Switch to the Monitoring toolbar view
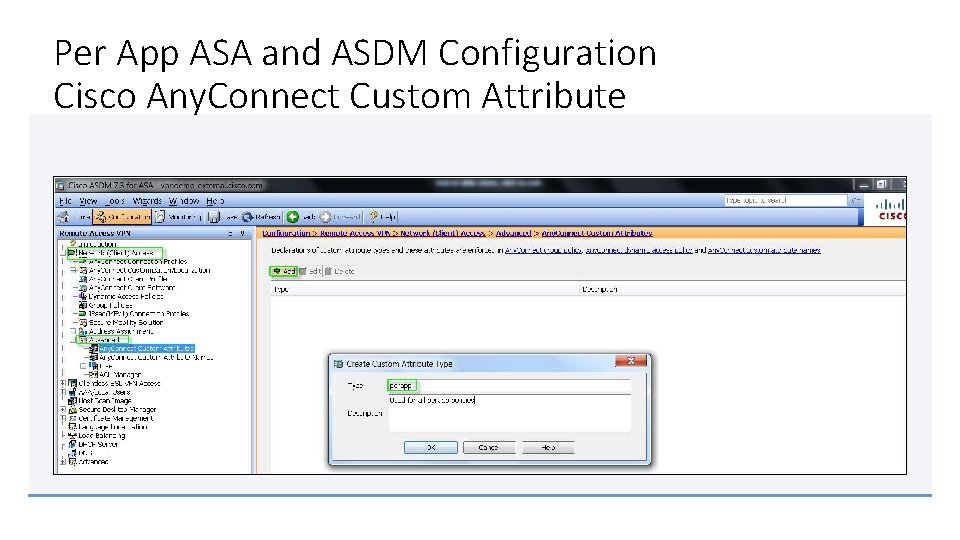 [178, 217]
